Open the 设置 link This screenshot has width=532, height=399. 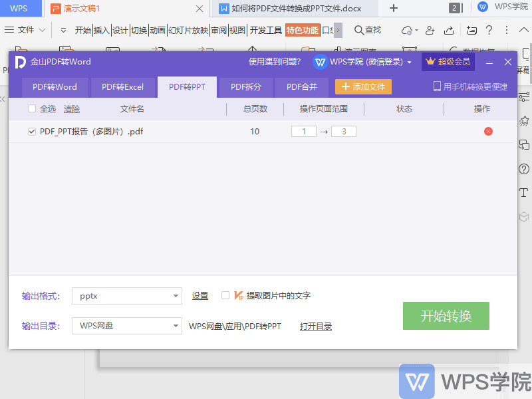(x=200, y=296)
